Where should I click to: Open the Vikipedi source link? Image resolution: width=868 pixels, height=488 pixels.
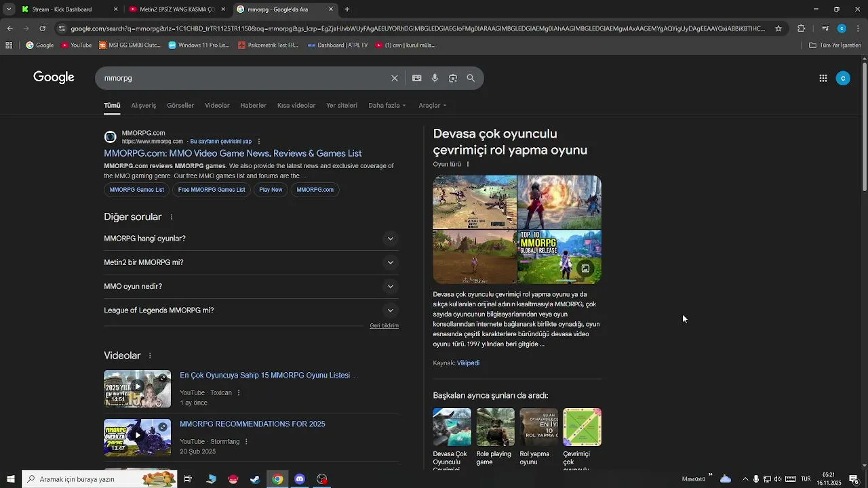click(468, 363)
